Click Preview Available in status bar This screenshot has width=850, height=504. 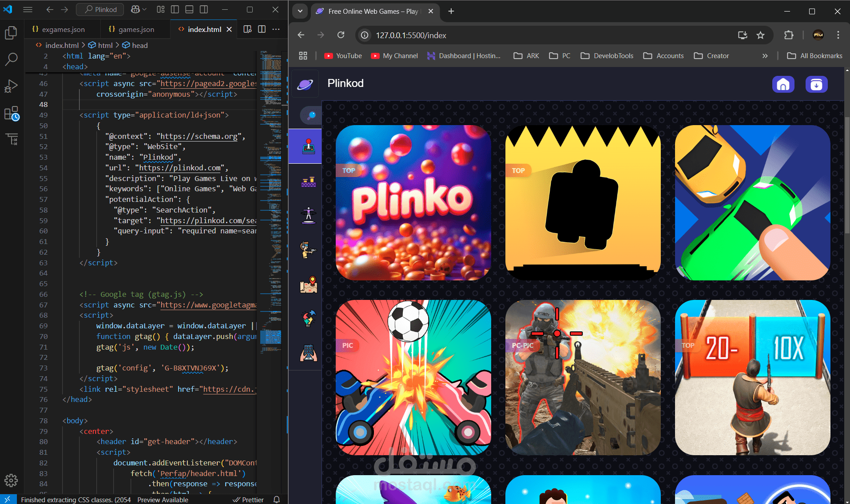pos(163,500)
